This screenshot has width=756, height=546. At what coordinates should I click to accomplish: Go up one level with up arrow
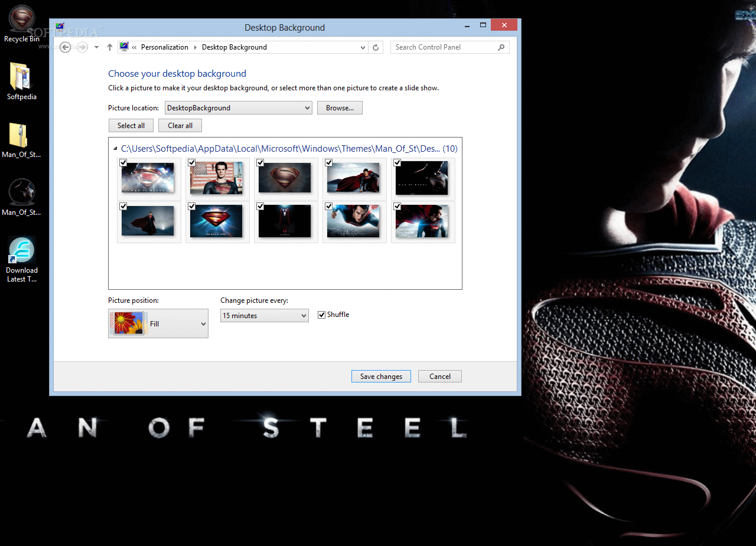110,47
